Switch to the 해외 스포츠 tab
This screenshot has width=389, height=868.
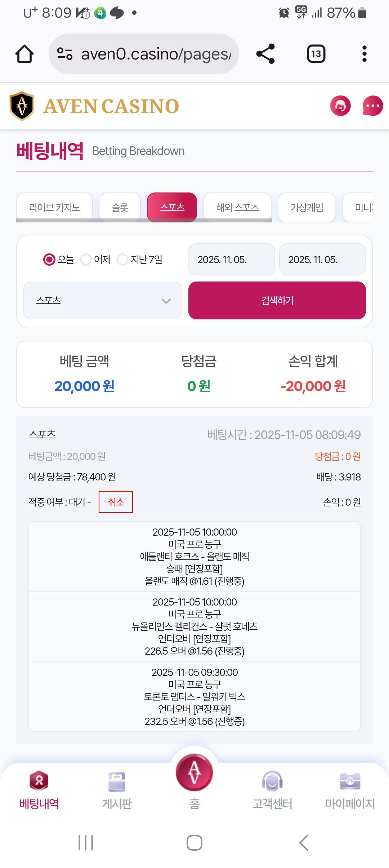pyautogui.click(x=237, y=207)
